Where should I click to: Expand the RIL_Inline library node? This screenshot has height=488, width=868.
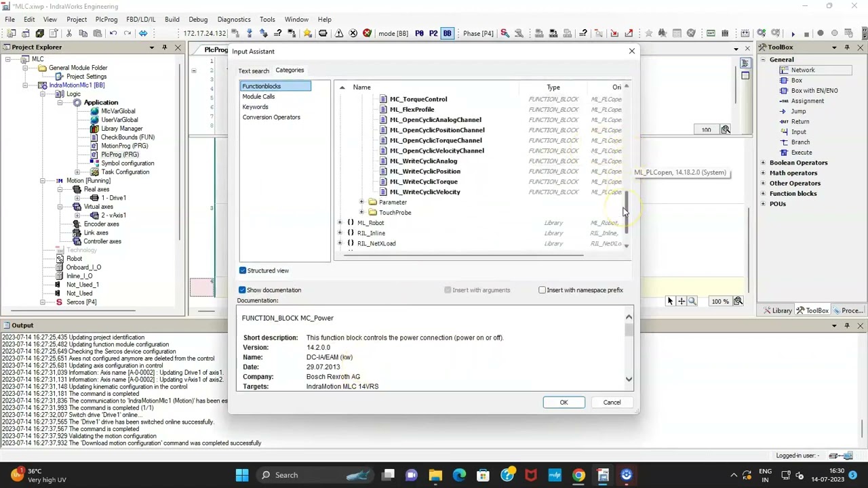tap(340, 232)
